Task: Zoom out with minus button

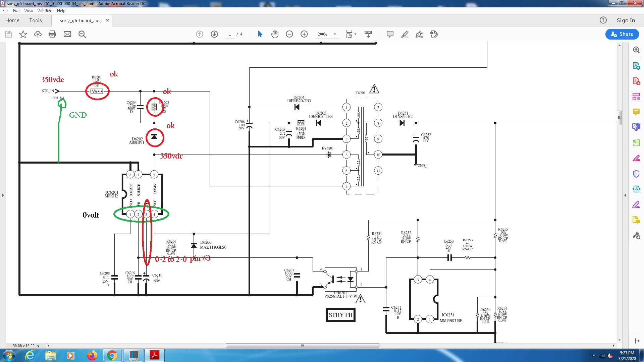Action: click(x=289, y=34)
